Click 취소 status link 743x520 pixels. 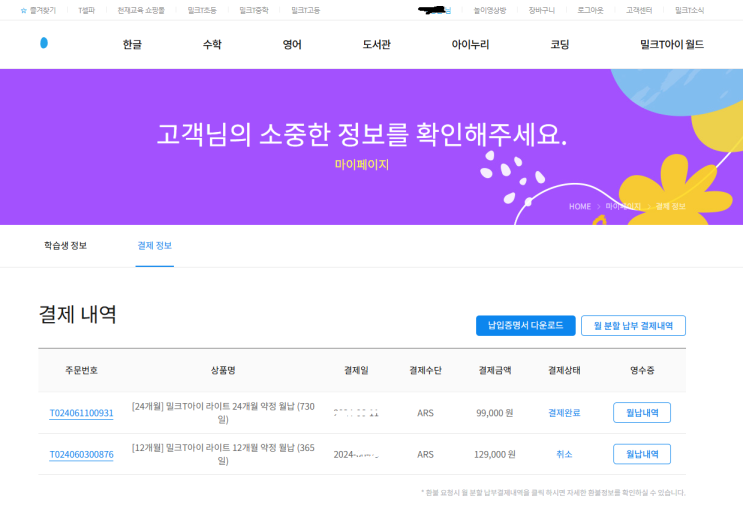564,454
